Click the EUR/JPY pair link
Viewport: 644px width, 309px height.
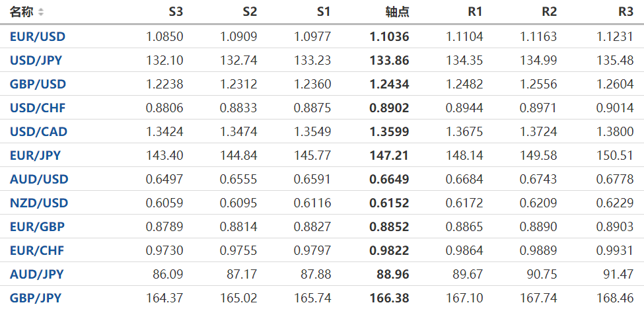click(x=35, y=156)
